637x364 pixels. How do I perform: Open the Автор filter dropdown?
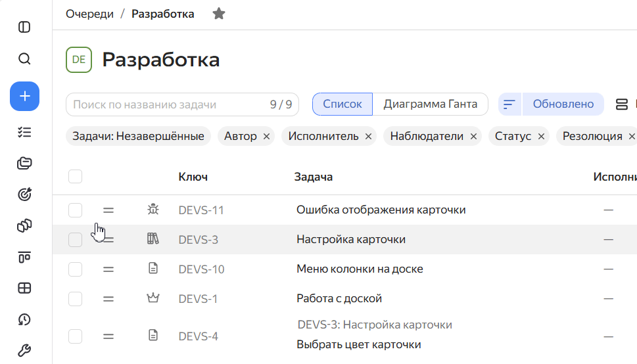coord(241,136)
